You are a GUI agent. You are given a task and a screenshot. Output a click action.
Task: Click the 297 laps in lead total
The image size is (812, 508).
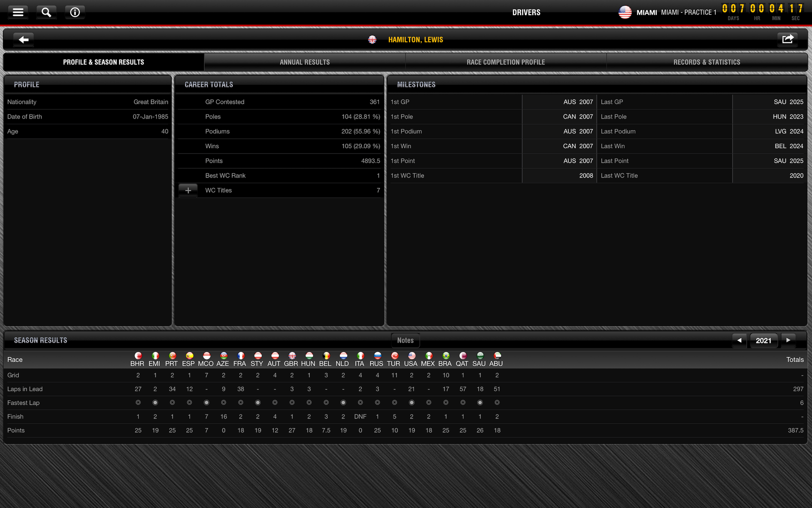coord(798,389)
